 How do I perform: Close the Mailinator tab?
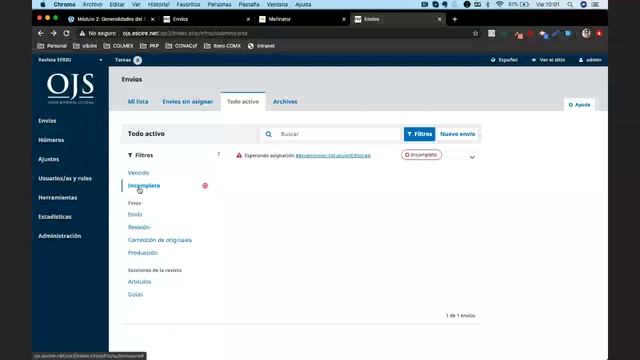pos(344,19)
